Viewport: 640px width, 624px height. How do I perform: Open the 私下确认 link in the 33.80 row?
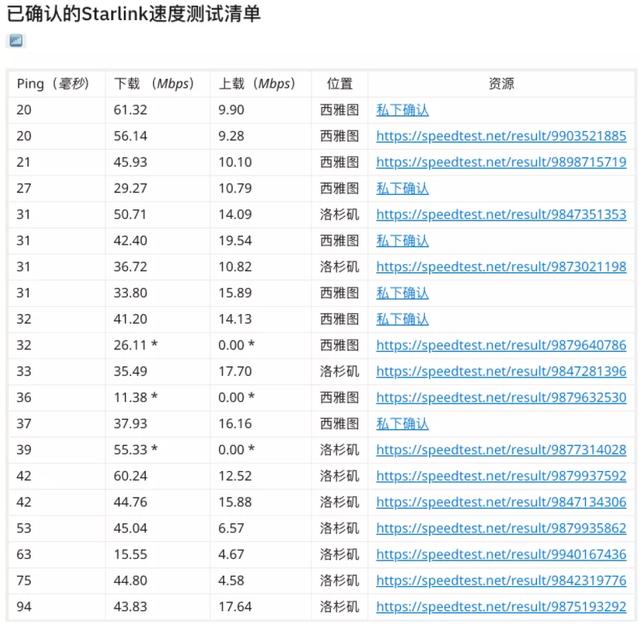click(402, 293)
